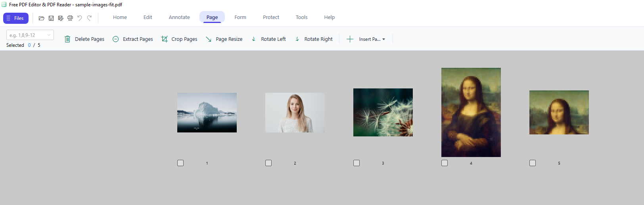Click the print icon
Image resolution: width=644 pixels, height=205 pixels.
point(70,18)
